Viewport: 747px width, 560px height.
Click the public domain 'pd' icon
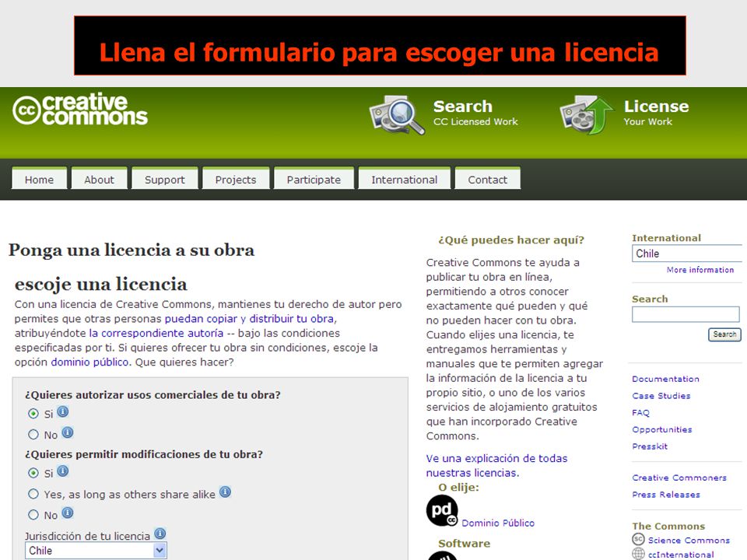point(442,510)
